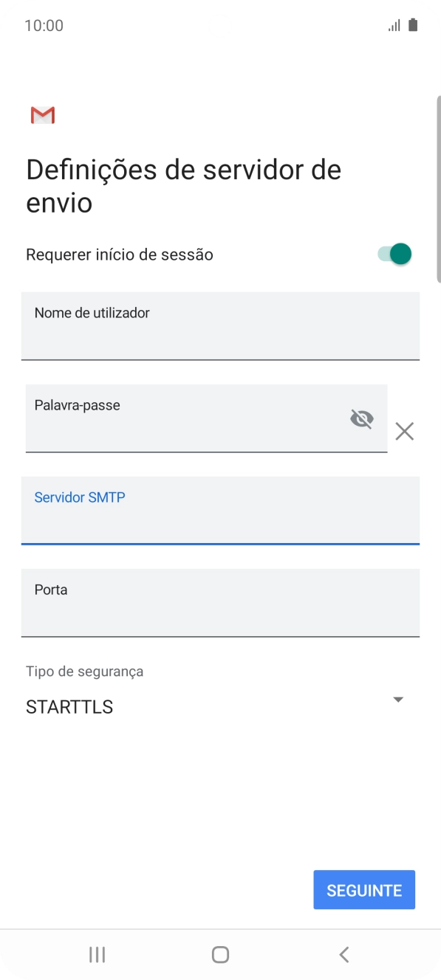Open the Tipo de segurança dropdown

pyautogui.click(x=219, y=694)
